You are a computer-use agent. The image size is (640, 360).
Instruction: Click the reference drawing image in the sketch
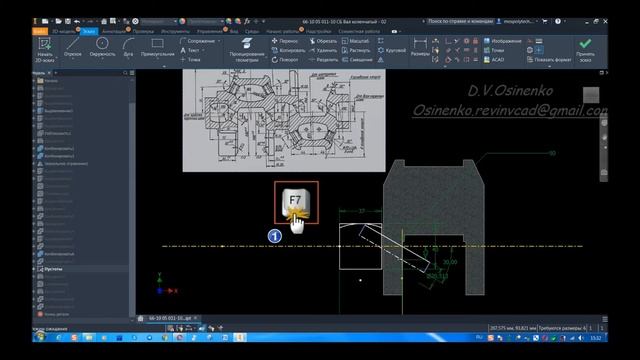(x=284, y=120)
